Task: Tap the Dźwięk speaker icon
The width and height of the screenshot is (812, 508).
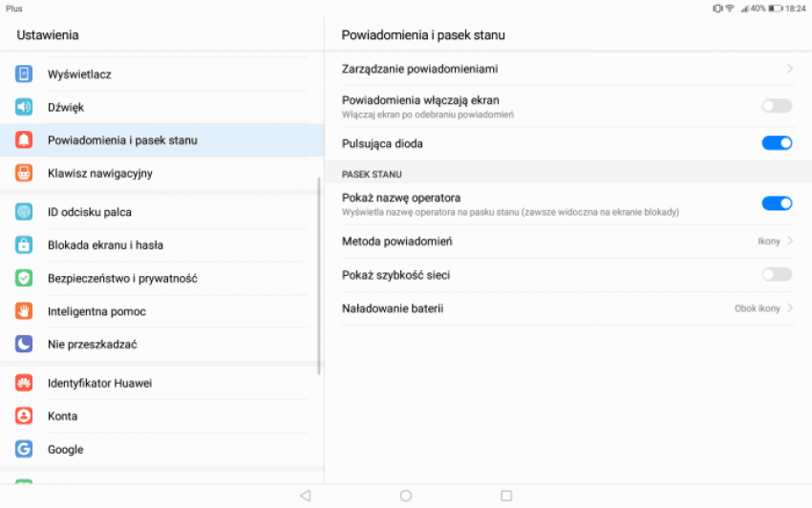Action: [x=24, y=107]
